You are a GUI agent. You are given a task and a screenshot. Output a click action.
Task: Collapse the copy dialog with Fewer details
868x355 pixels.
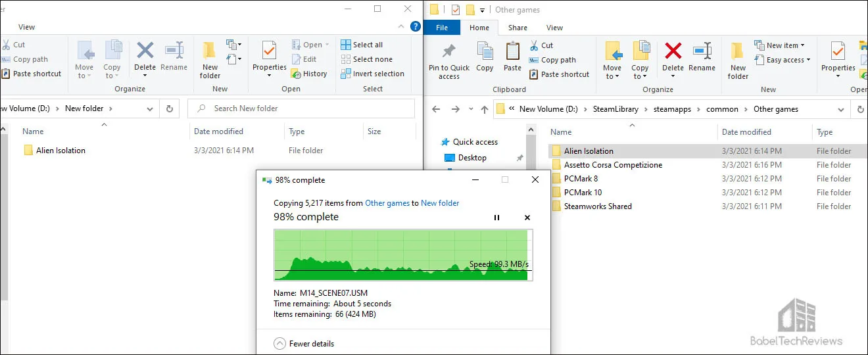coord(304,343)
